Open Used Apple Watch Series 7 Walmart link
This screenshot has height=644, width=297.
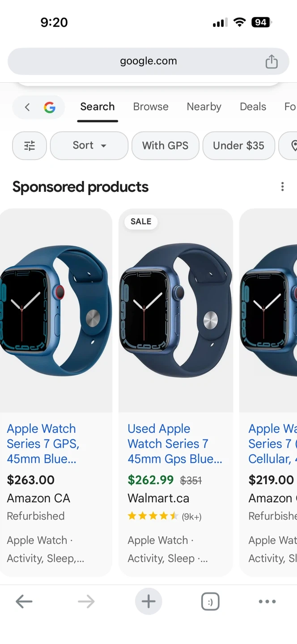point(174,444)
